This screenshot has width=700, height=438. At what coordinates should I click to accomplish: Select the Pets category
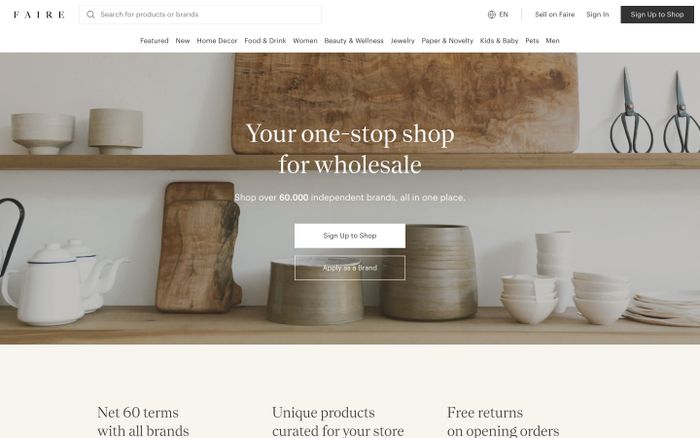click(532, 41)
